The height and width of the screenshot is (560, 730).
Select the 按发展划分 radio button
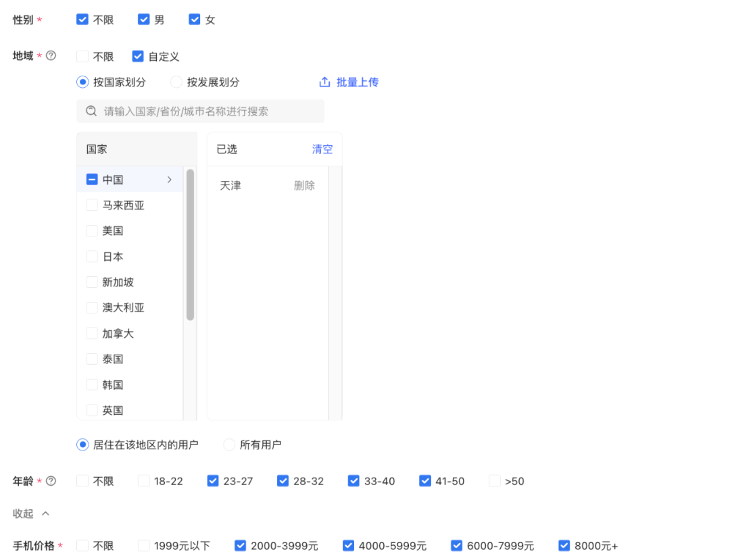(176, 82)
